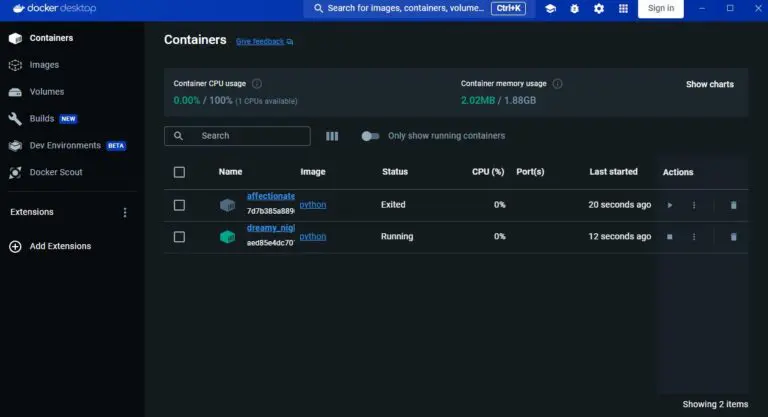This screenshot has height=417, width=768.
Task: Open the apps grid icon in title bar
Action: pyautogui.click(x=623, y=8)
